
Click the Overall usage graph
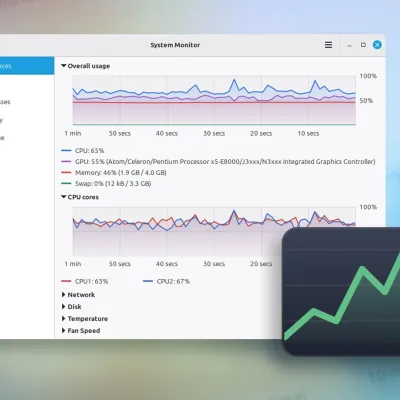pyautogui.click(x=214, y=100)
